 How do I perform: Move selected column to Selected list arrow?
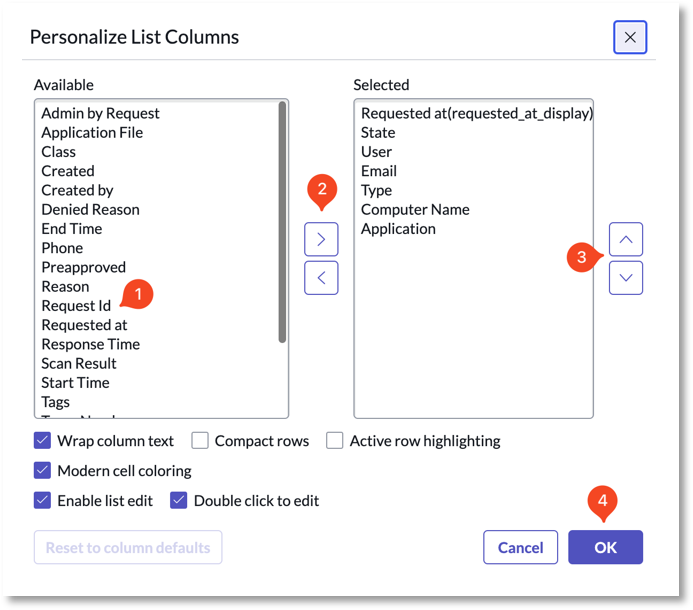(321, 239)
